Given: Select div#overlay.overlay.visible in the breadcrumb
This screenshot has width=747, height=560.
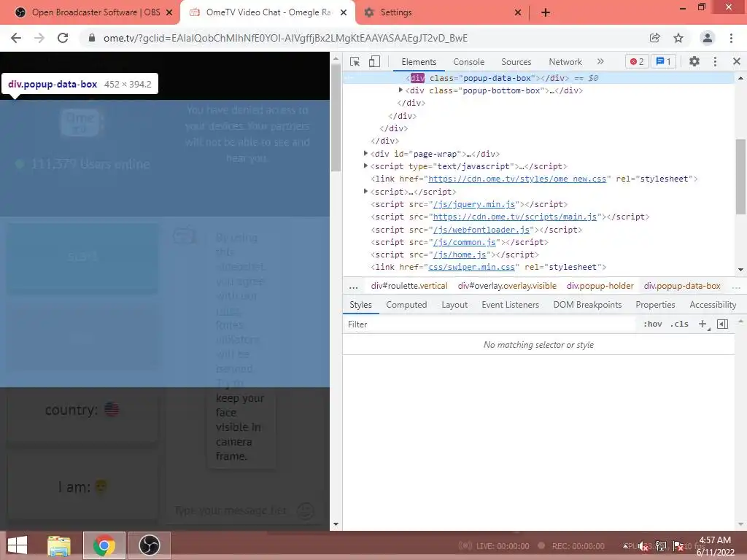Looking at the screenshot, I should (507, 286).
